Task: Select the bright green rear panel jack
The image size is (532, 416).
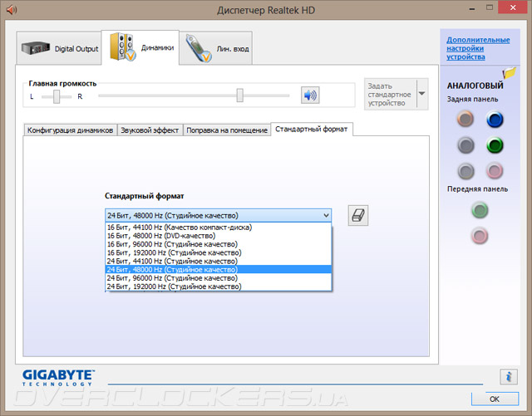Action: pos(495,145)
